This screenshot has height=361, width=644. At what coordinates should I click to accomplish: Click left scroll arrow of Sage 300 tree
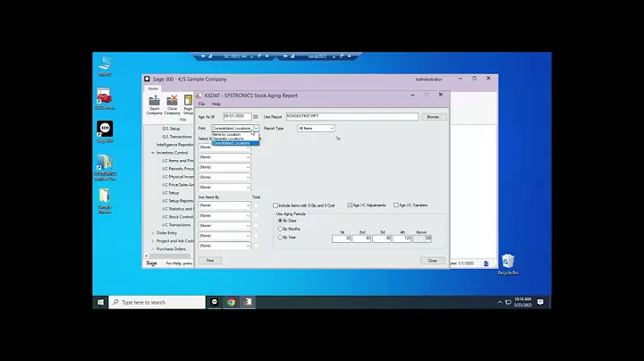click(x=146, y=256)
